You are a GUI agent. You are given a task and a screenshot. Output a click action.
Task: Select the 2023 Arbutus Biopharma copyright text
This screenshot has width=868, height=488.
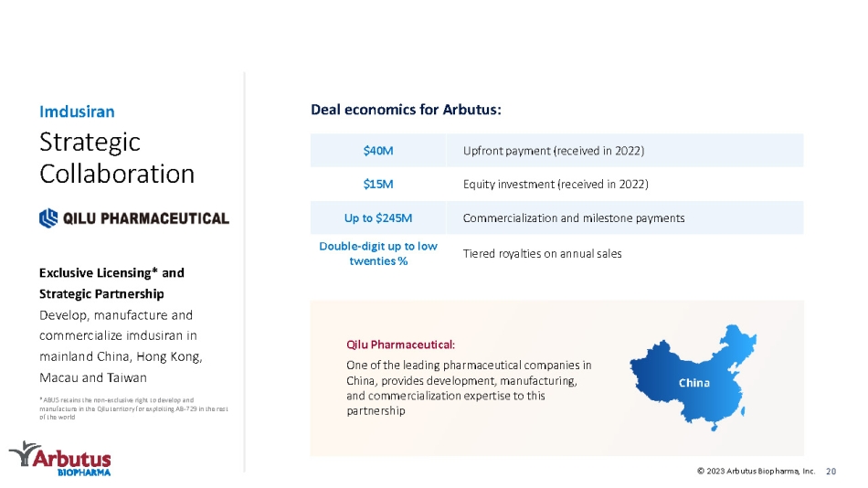tap(756, 472)
